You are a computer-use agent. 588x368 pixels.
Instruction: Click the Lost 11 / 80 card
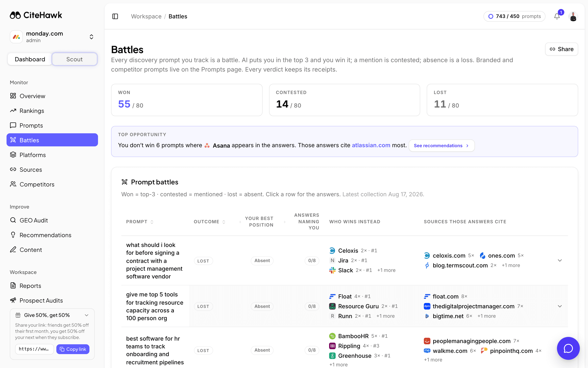(x=502, y=100)
